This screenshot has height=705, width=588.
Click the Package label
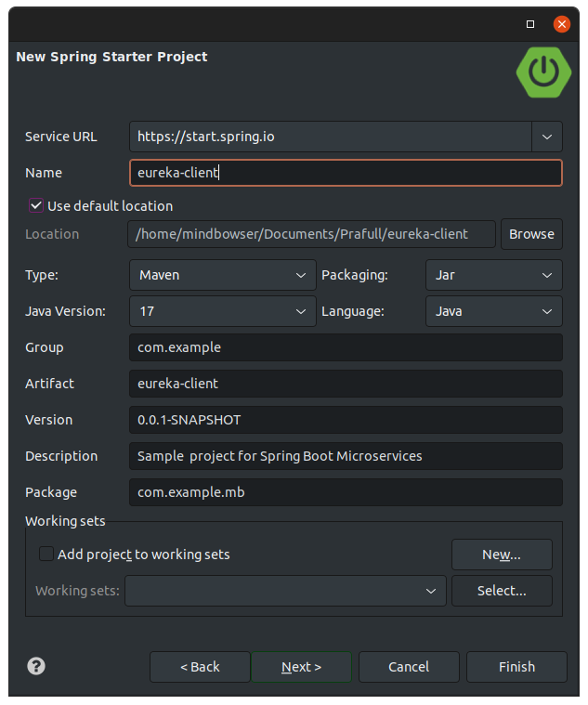tap(51, 492)
